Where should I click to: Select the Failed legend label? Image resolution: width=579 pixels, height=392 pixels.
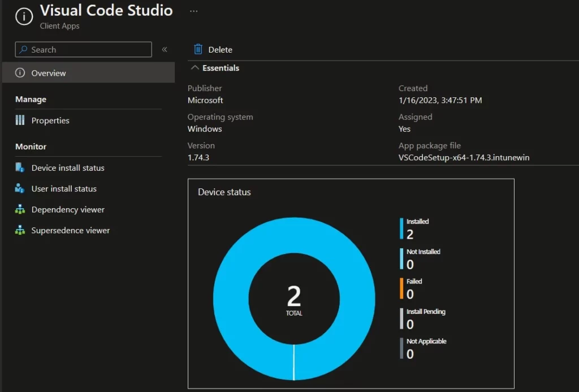click(x=414, y=282)
